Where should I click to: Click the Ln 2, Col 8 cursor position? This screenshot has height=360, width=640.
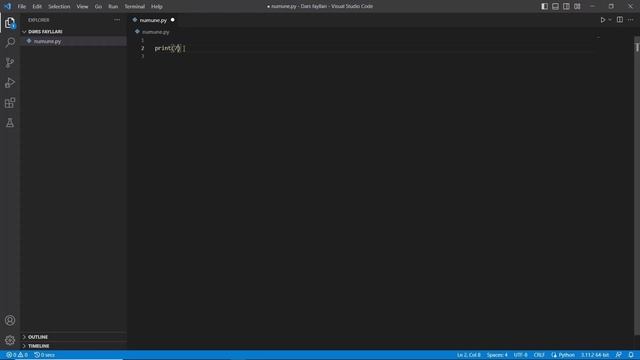(469, 355)
